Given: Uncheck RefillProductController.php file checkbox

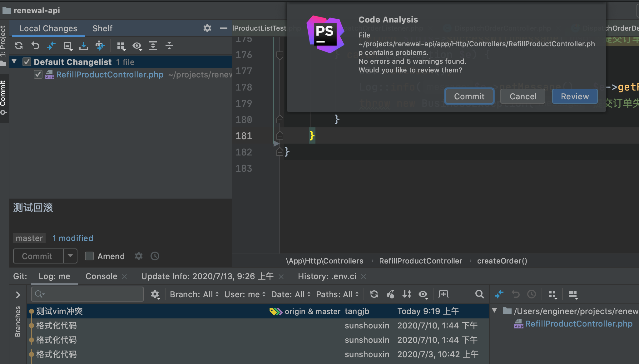Looking at the screenshot, I should click(38, 75).
